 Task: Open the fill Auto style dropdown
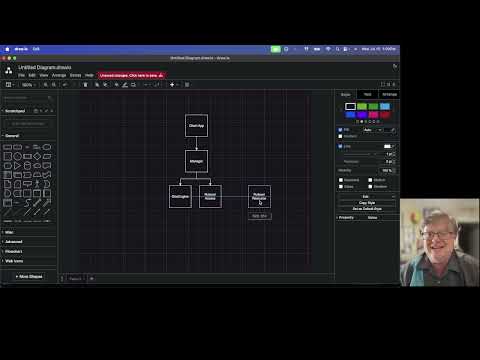(372, 130)
